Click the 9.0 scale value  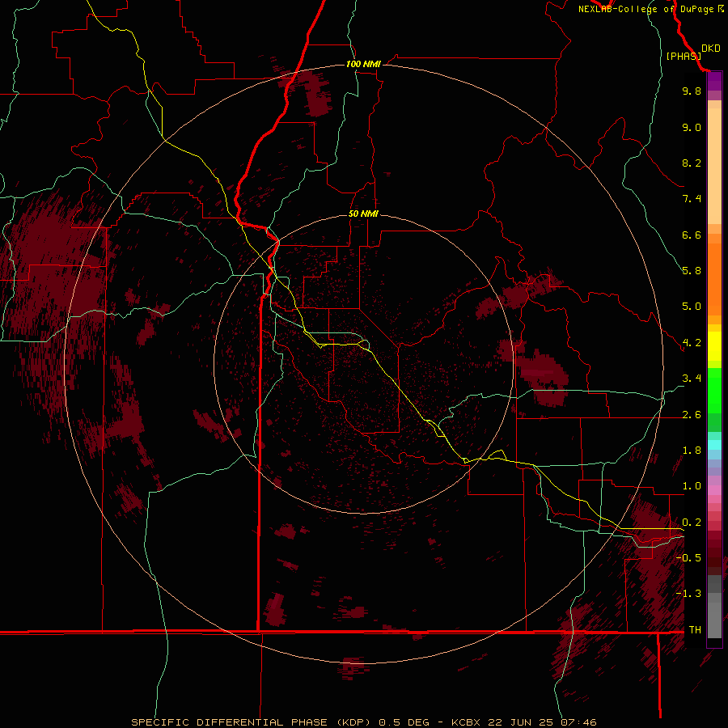coord(692,127)
